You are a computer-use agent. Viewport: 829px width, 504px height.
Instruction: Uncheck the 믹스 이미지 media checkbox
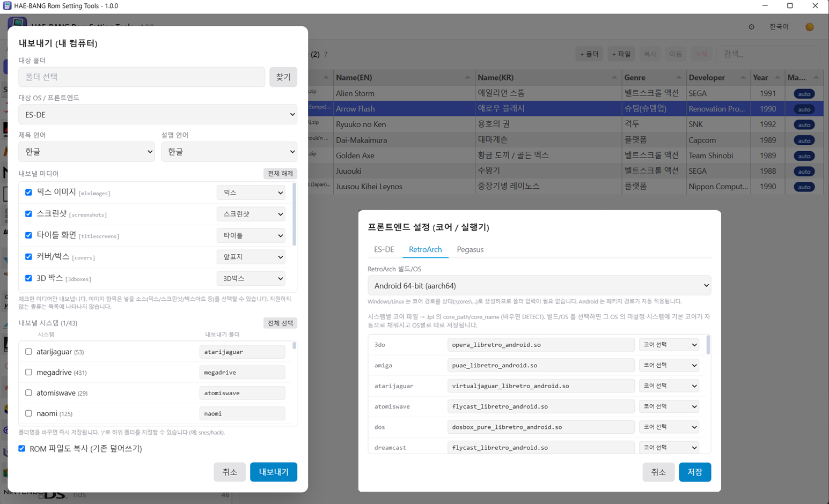[28, 192]
